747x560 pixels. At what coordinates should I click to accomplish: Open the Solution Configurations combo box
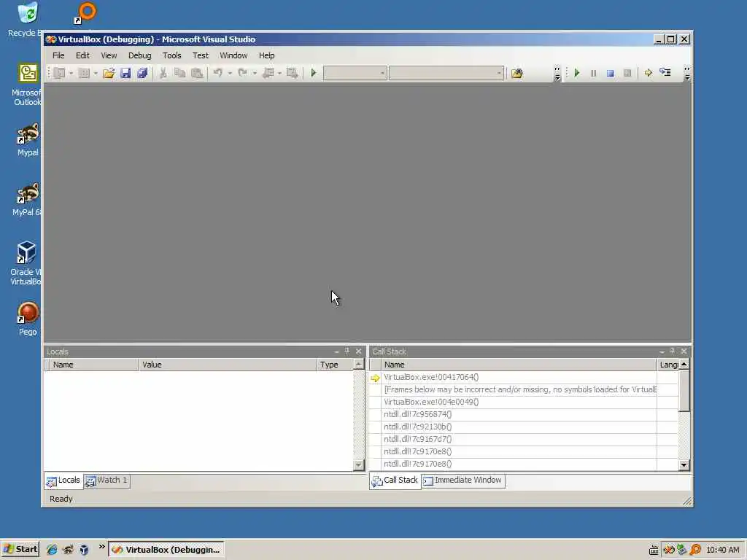pos(355,74)
